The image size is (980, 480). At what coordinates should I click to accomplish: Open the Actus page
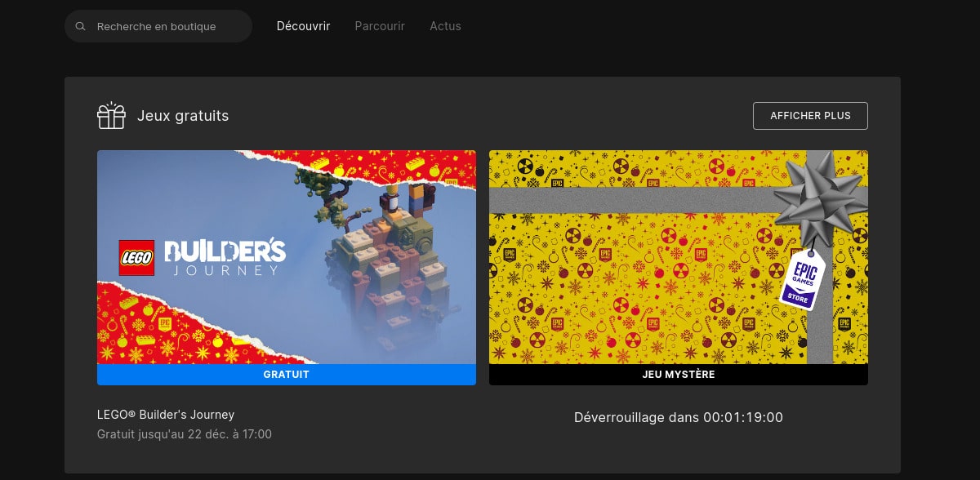click(445, 25)
